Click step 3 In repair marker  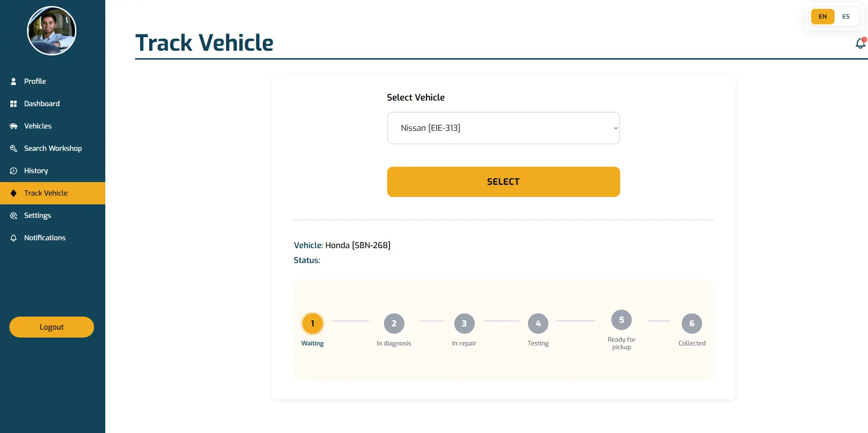tap(464, 324)
